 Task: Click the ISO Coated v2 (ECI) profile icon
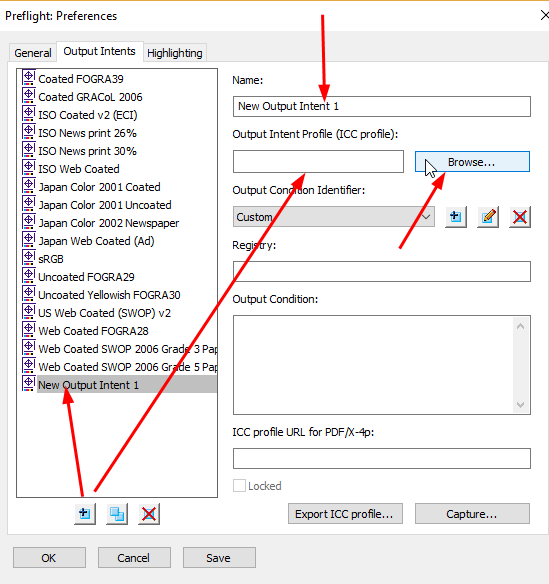tap(29, 113)
